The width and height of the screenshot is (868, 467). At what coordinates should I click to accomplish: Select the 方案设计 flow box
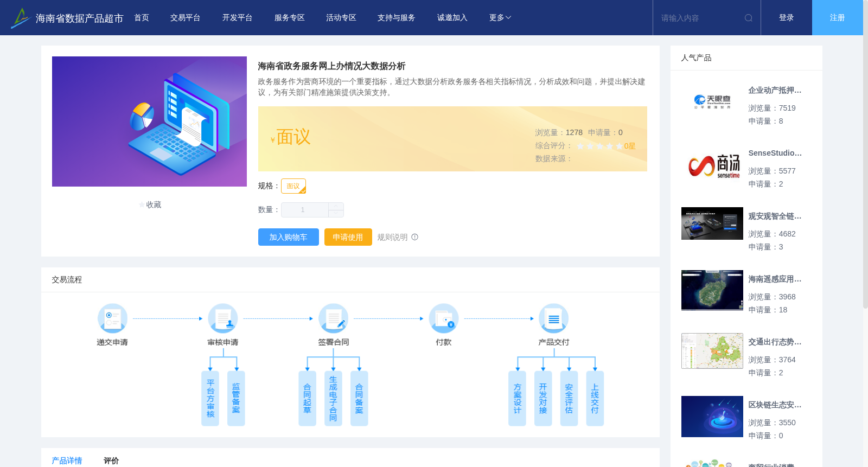tap(517, 399)
